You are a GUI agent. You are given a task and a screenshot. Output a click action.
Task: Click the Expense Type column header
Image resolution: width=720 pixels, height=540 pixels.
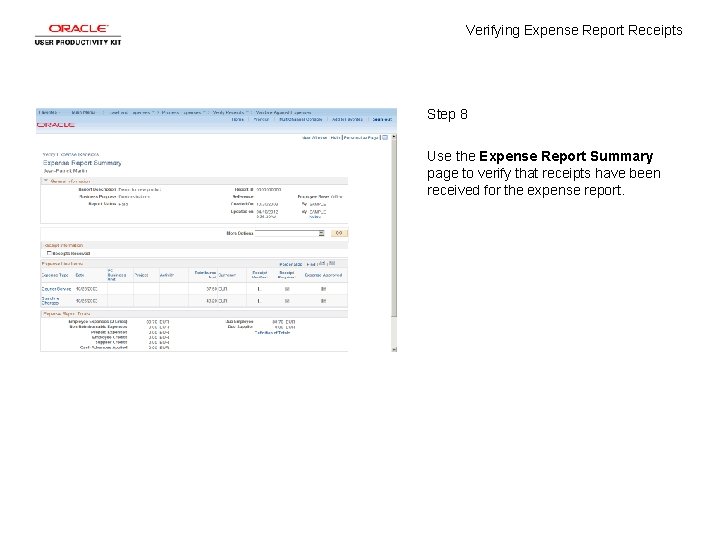pyautogui.click(x=55, y=275)
